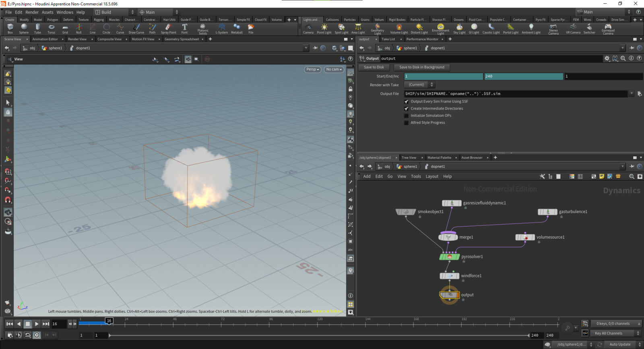Edit the current frame number field
Viewport: 644px width, 349px height.
[x=59, y=324]
